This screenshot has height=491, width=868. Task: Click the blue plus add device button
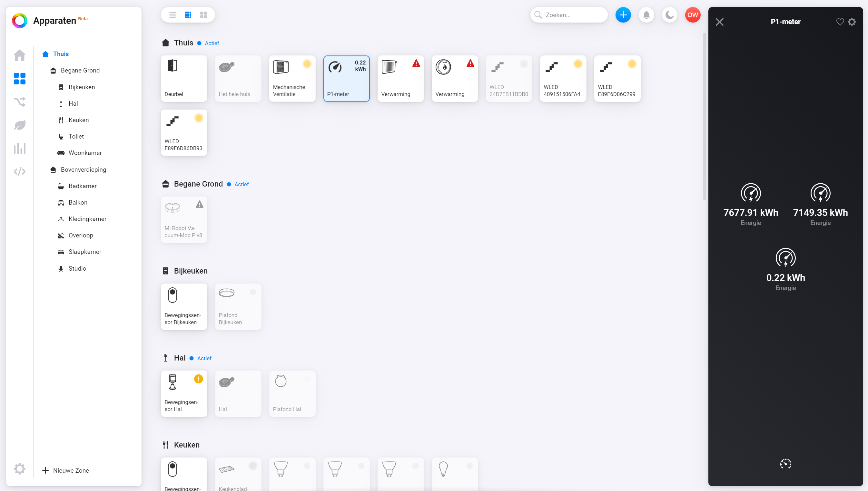623,15
